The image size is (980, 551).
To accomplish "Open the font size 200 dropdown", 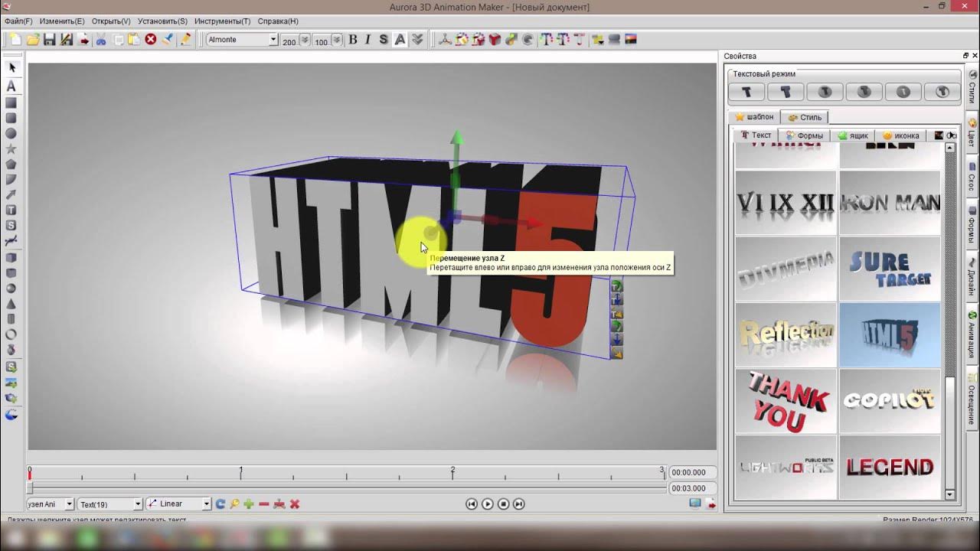I will (x=305, y=40).
